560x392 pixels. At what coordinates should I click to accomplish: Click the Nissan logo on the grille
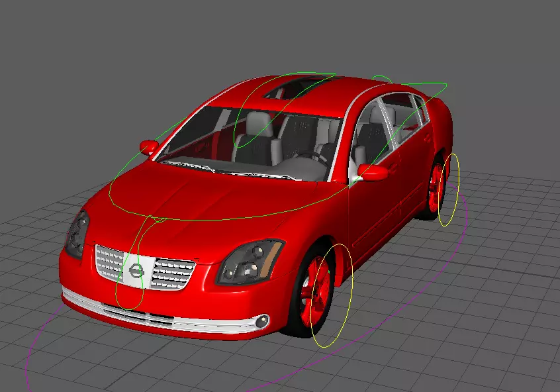[136, 271]
